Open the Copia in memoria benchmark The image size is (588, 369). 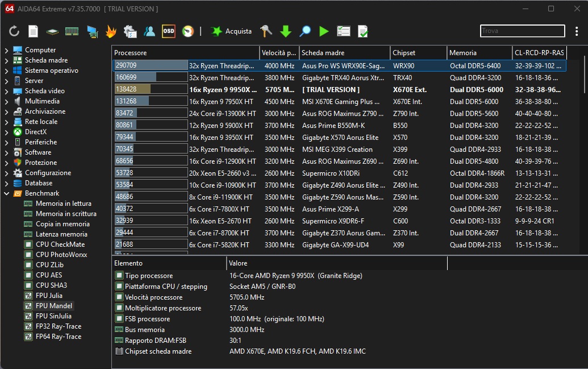[62, 223]
